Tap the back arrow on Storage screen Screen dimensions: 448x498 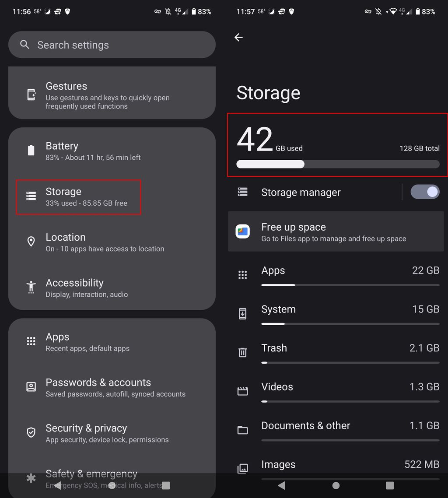238,37
